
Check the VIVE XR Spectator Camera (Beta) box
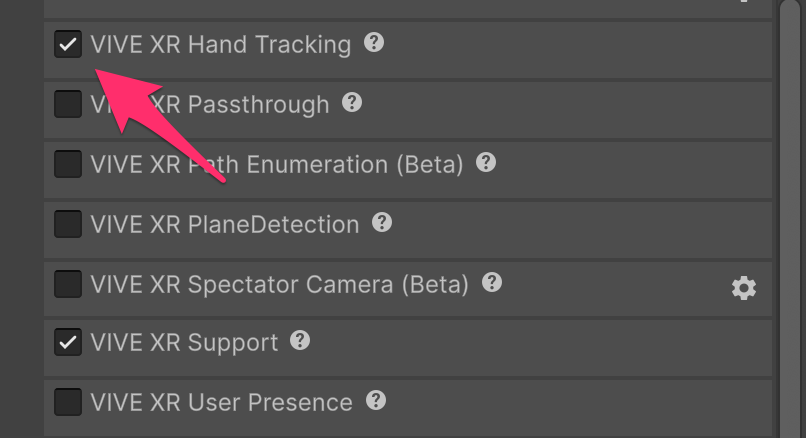coord(68,284)
